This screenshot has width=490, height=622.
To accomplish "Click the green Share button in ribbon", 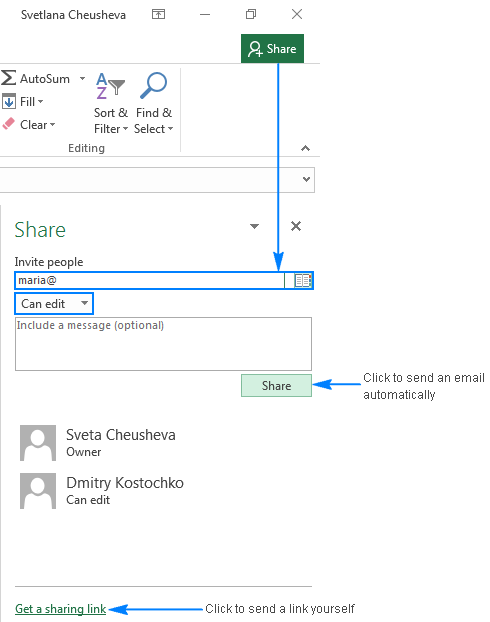I will [x=272, y=49].
